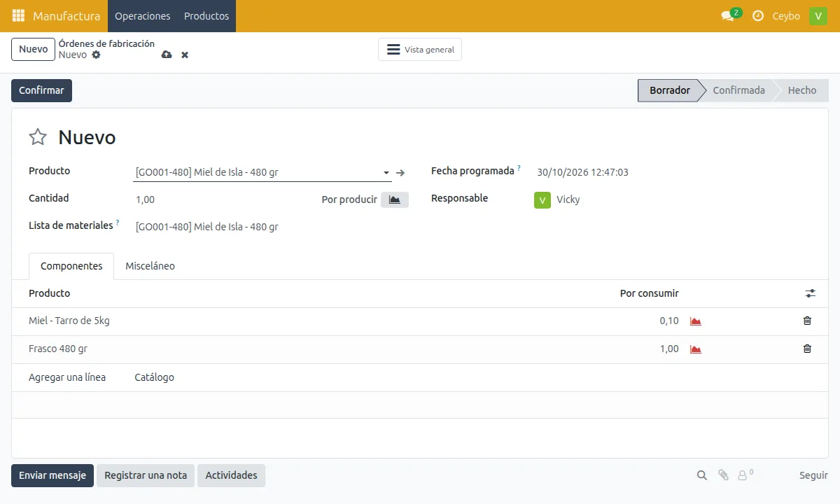Screen dimensions: 840x504
Task: Click Agregar una línea link
Action: (67, 377)
